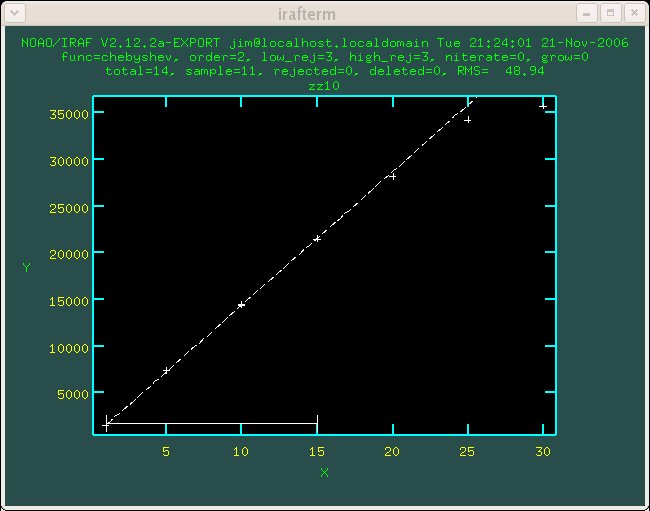Click the right end of sample range bar
Screen dimensions: 650x511
pyautogui.click(x=317, y=424)
